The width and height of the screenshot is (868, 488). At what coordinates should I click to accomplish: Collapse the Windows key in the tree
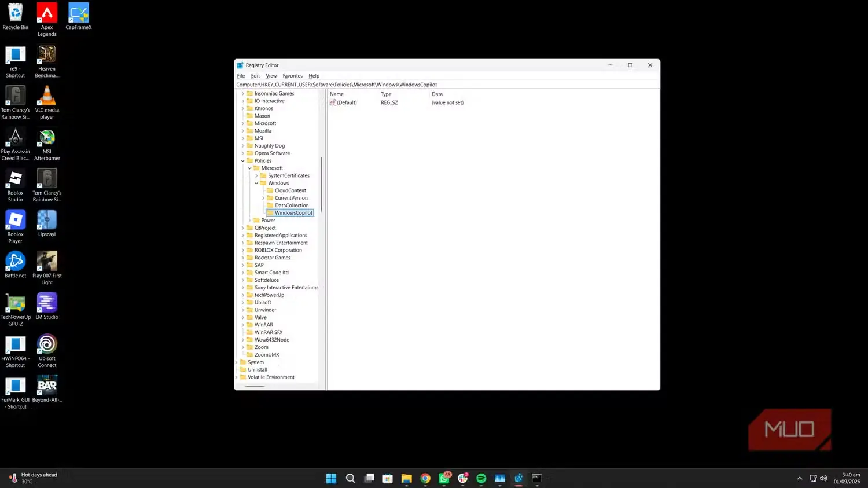click(x=256, y=184)
